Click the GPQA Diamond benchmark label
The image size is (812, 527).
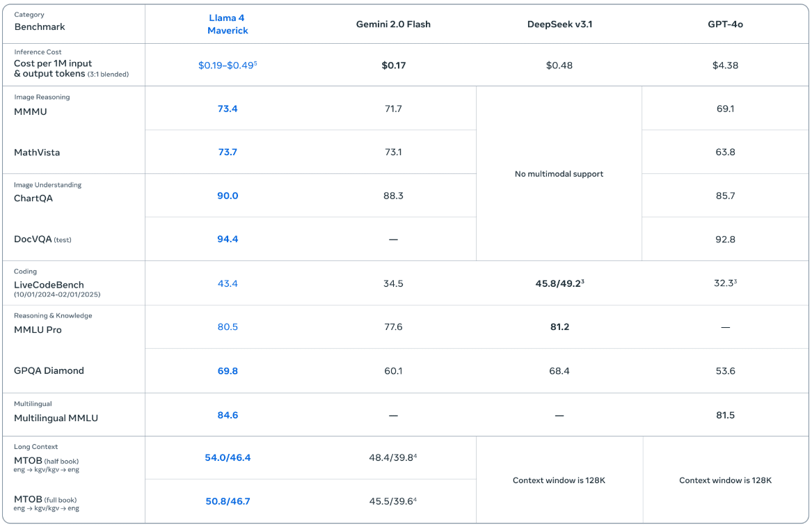click(49, 371)
